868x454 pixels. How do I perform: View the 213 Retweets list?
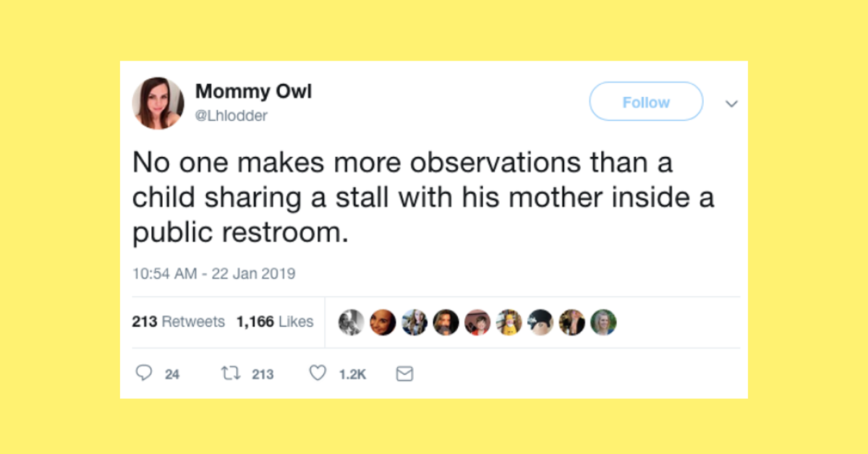click(x=179, y=322)
